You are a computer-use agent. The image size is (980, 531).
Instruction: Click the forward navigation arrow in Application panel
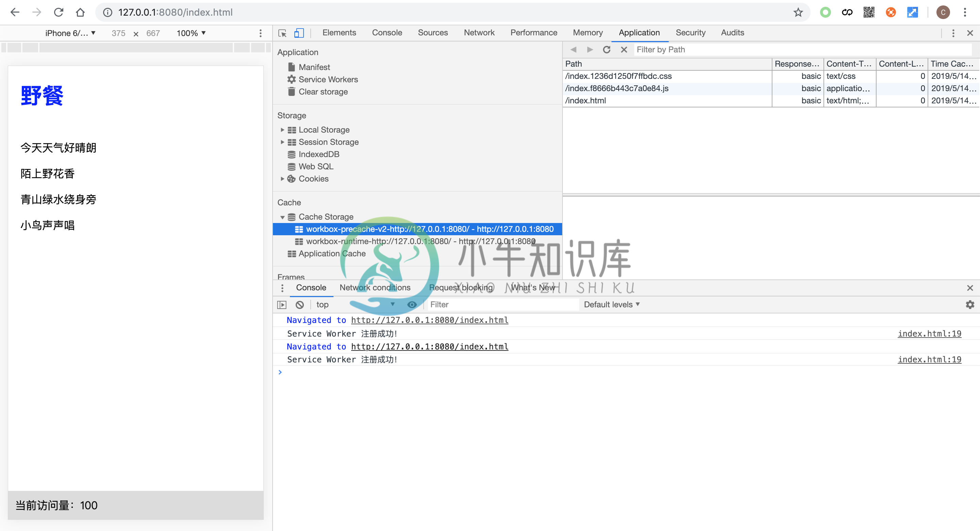589,50
